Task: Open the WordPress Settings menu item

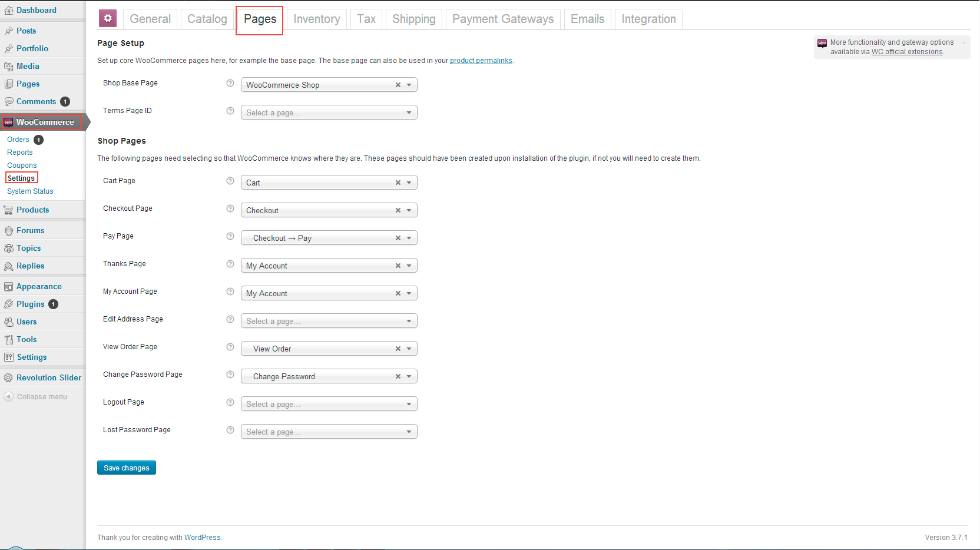Action: (32, 357)
